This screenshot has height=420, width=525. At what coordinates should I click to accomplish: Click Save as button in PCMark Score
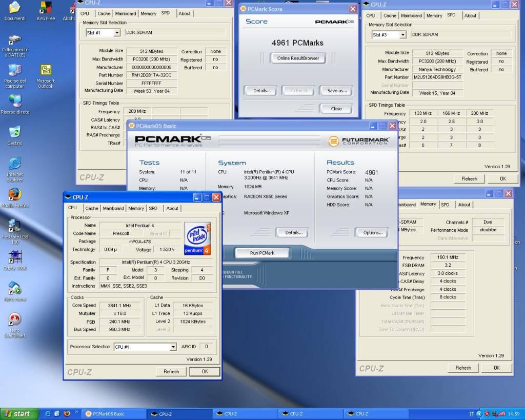[x=336, y=90]
